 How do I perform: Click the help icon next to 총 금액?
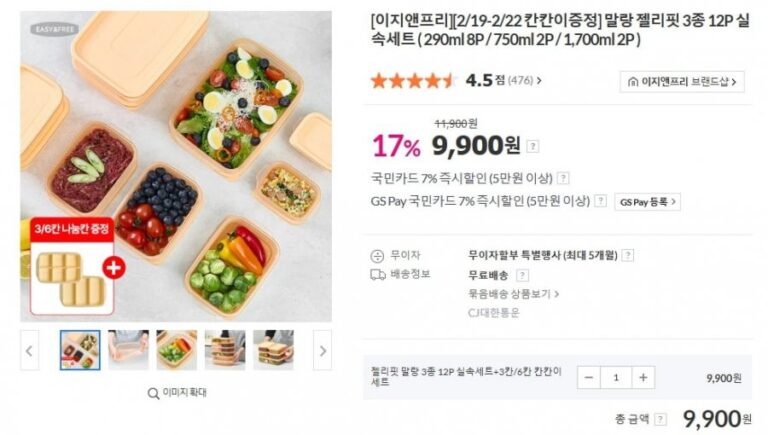pos(660,418)
